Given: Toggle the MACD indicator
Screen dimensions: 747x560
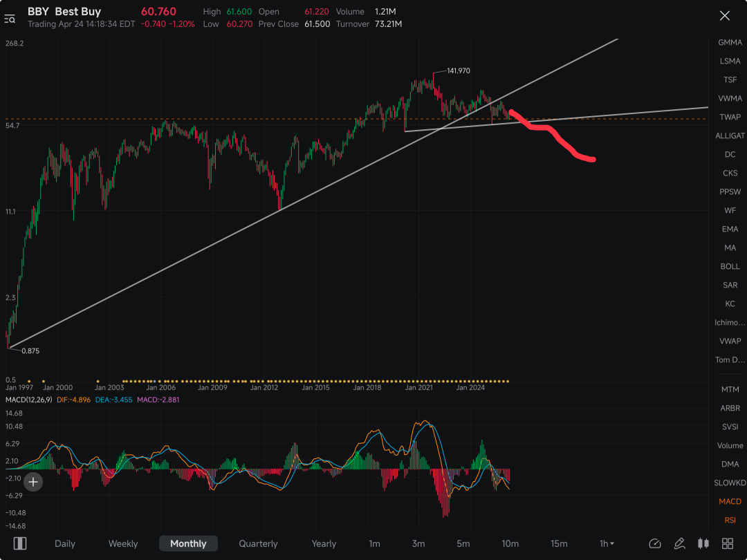Looking at the screenshot, I should (730, 501).
